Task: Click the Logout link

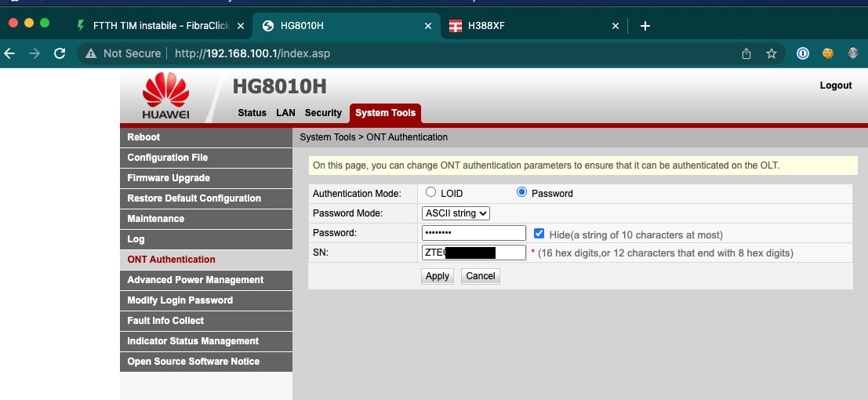Action: tap(835, 85)
